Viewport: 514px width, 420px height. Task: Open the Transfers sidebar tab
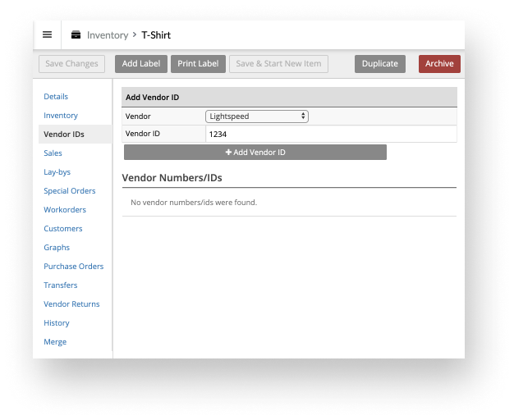point(61,285)
